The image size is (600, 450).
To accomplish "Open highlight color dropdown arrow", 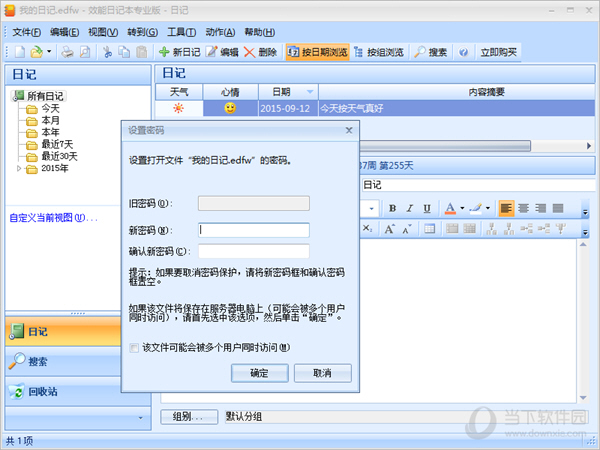I will (x=488, y=208).
